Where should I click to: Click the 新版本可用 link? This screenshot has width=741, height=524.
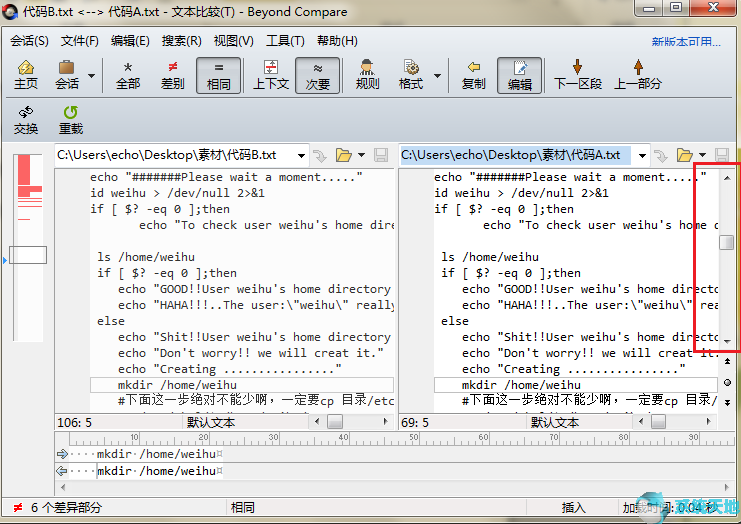(686, 42)
